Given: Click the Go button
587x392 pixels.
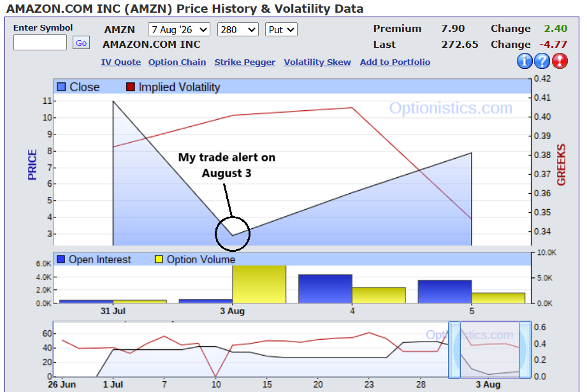Looking at the screenshot, I should [81, 43].
